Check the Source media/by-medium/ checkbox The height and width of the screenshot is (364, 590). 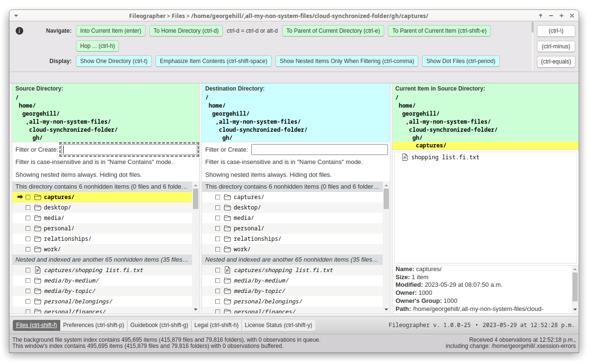[28, 281]
